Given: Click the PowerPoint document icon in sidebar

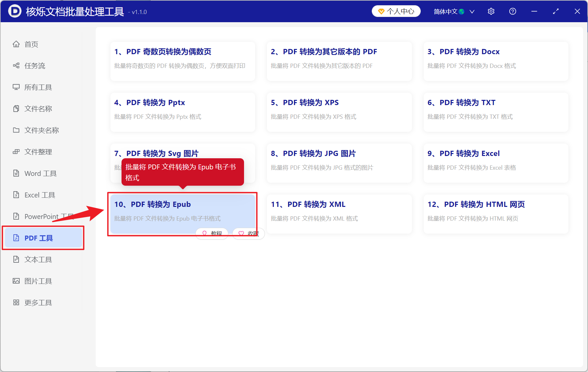Looking at the screenshot, I should pyautogui.click(x=16, y=216).
